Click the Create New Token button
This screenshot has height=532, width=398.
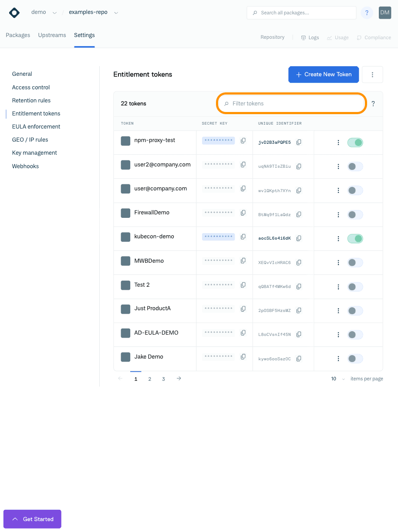[x=323, y=75]
